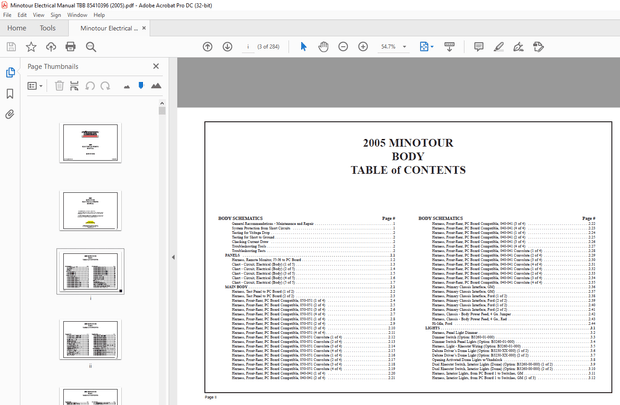Rotate pages counterclockwise
This screenshot has width=620, height=405.
click(90, 85)
